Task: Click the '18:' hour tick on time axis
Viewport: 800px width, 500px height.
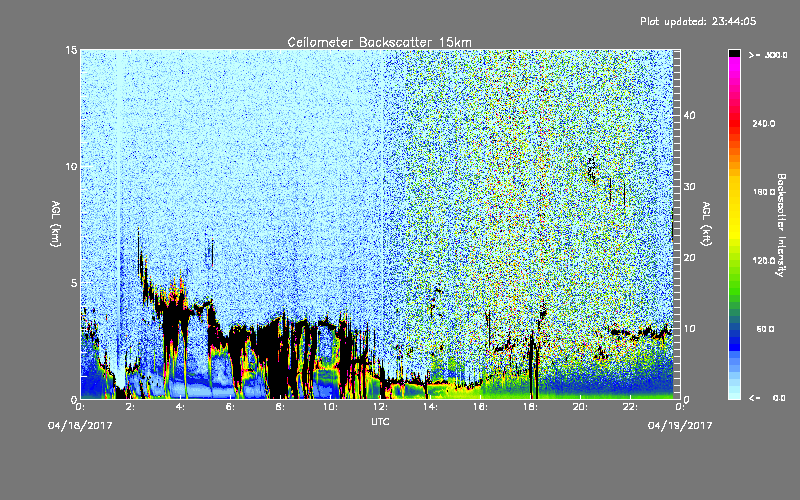Action: (530, 407)
